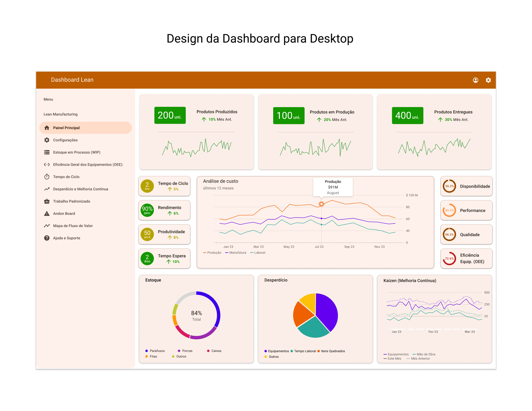Toggle Parafusos legend entry in Estoque chart

pyautogui.click(x=155, y=351)
